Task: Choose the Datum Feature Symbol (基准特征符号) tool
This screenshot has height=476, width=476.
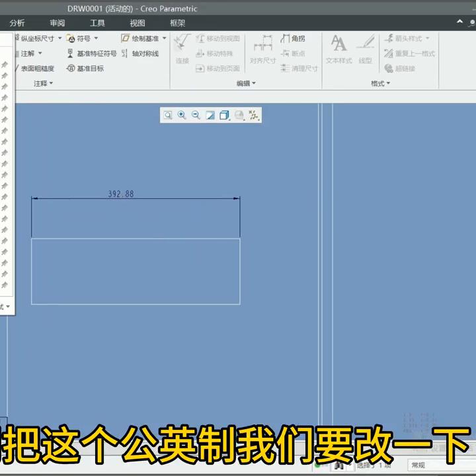Action: 92,54
